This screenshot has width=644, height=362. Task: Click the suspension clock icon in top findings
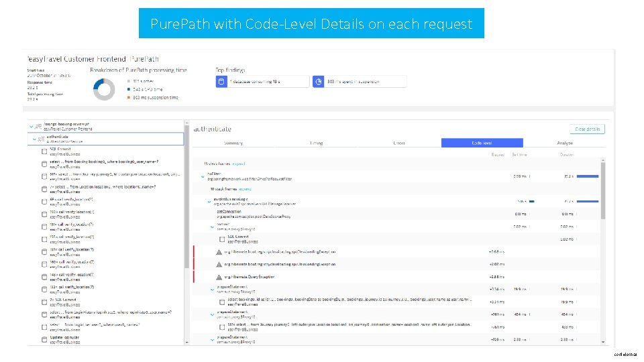point(318,82)
